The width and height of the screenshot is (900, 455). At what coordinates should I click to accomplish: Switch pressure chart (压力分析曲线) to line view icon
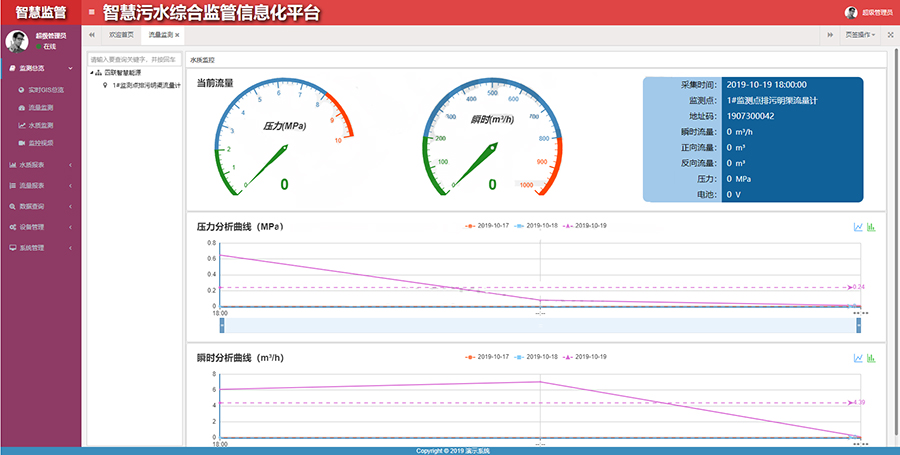coord(858,227)
